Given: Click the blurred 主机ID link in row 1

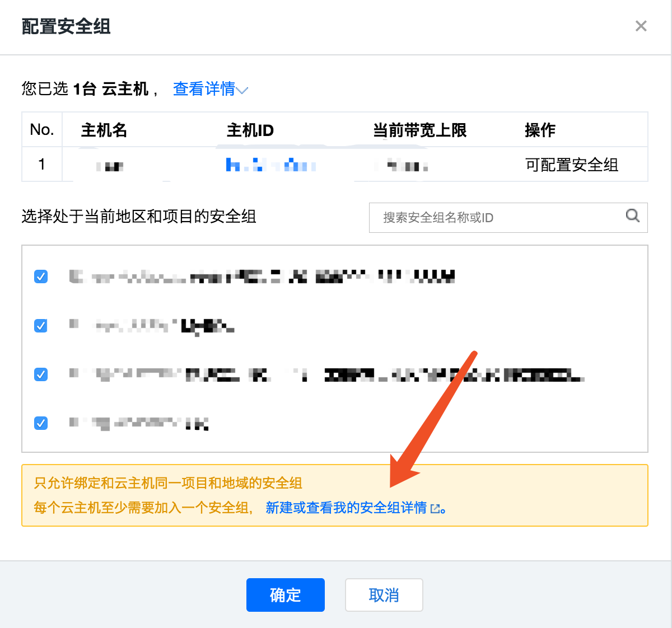Looking at the screenshot, I should (270, 165).
